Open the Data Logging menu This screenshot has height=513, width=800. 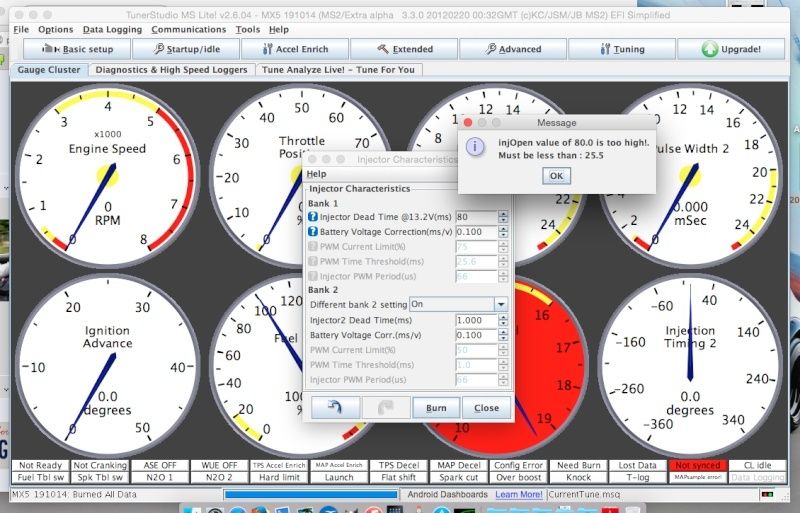tap(112, 30)
